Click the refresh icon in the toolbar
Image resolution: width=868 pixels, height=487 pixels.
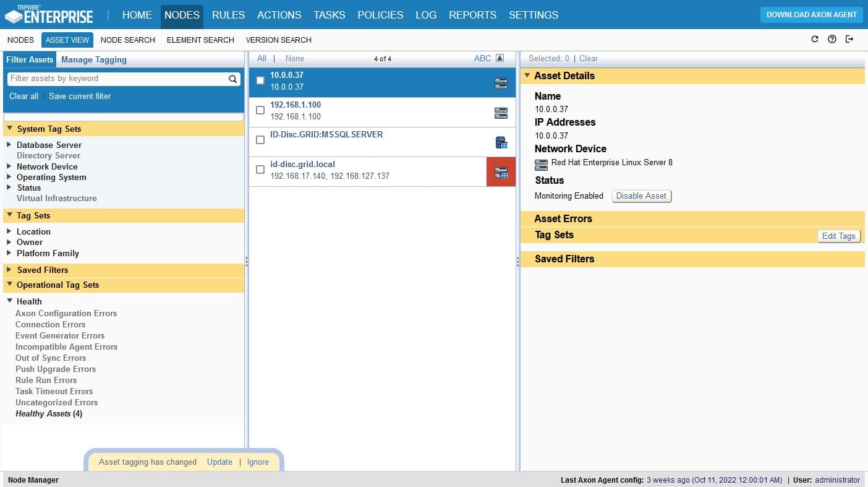[815, 39]
